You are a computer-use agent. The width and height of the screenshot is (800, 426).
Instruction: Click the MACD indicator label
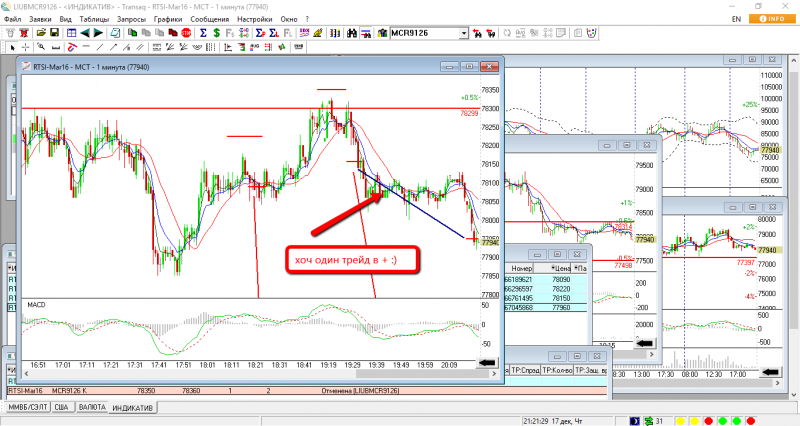[36, 305]
